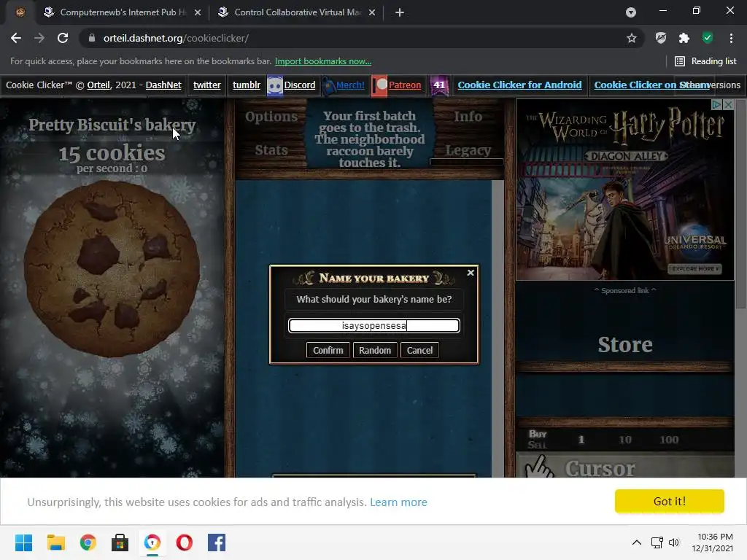747x560 pixels.
Task: Confirm the bakery name
Action: click(328, 350)
